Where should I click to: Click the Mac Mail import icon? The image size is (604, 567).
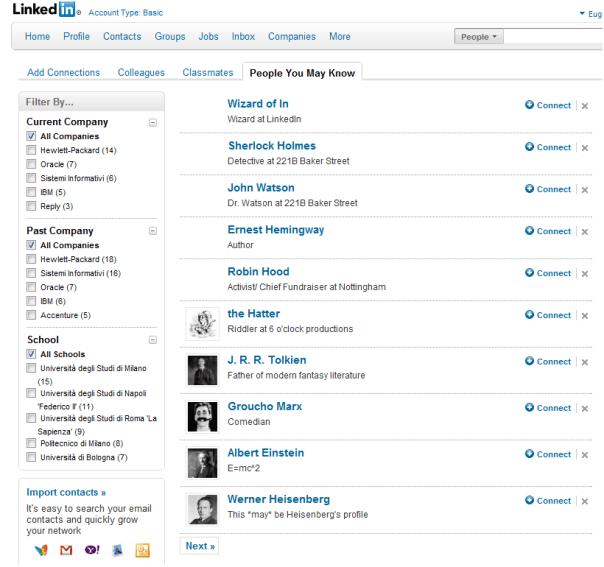tap(117, 550)
